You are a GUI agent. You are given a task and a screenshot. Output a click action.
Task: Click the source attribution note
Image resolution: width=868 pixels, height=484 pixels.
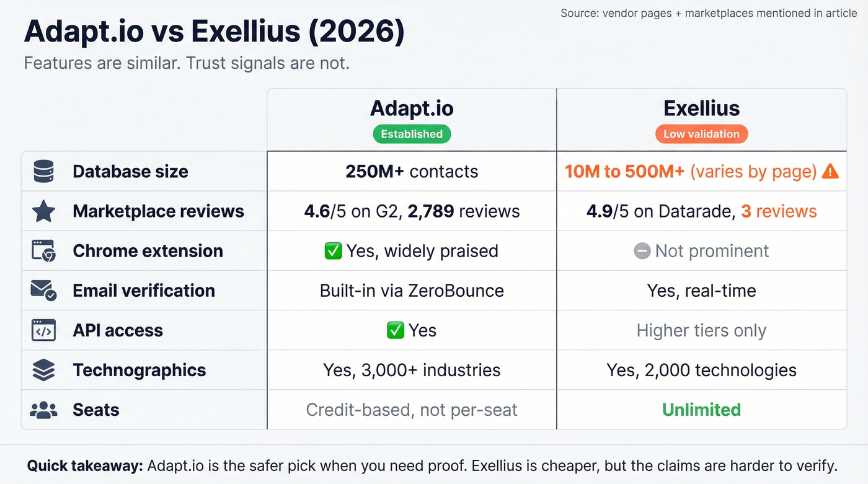(x=709, y=13)
